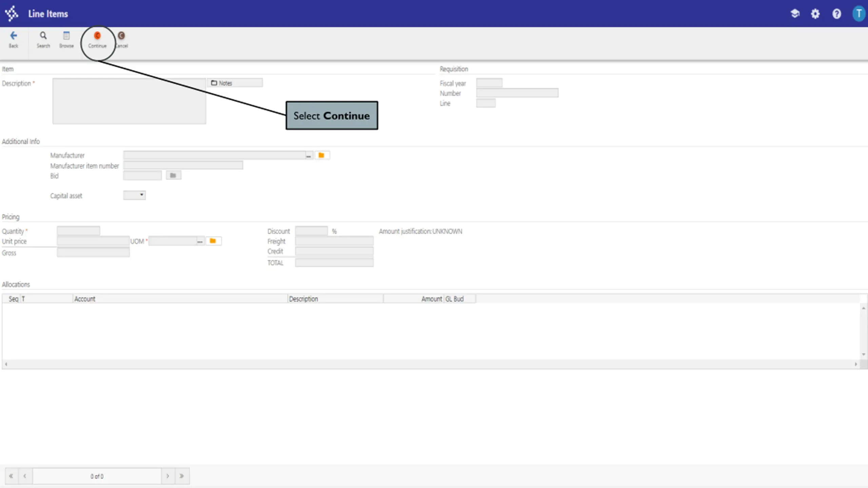The width and height of the screenshot is (868, 488).
Task: Click the Seq column header
Action: pyautogui.click(x=12, y=299)
